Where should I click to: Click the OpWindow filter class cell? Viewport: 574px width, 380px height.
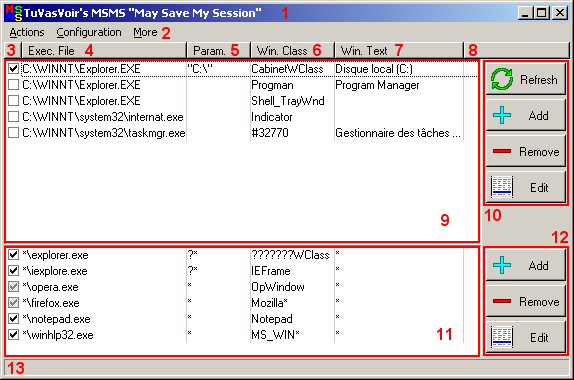click(x=278, y=287)
